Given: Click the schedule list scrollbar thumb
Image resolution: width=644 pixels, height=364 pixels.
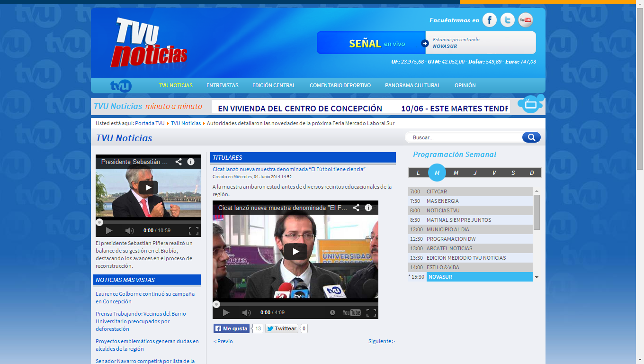Looking at the screenshot, I should 537,212.
